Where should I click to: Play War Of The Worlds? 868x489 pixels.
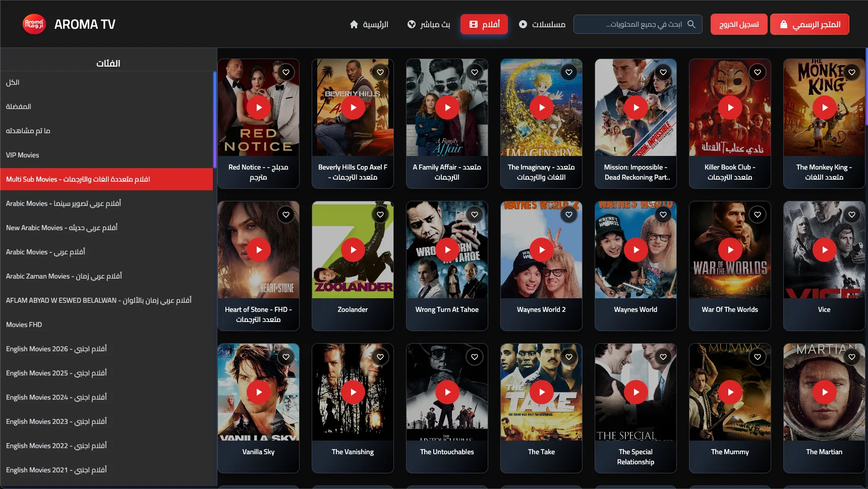pyautogui.click(x=730, y=250)
